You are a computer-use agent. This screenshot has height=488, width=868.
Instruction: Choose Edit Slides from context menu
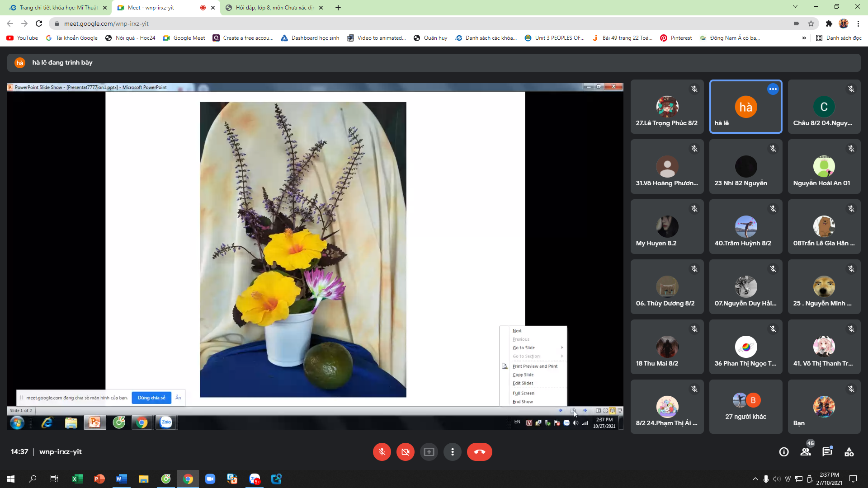tap(523, 383)
